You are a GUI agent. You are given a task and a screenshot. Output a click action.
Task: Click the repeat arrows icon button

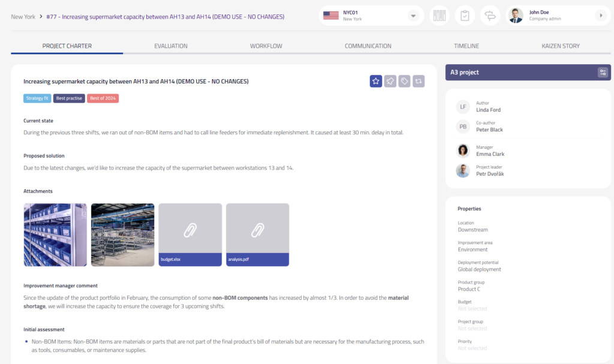click(419, 81)
